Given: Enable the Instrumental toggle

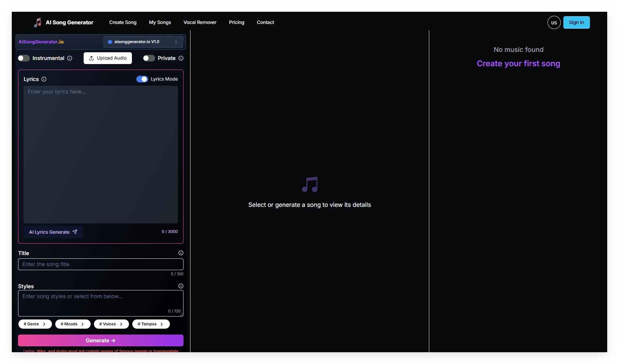Looking at the screenshot, I should tap(24, 58).
